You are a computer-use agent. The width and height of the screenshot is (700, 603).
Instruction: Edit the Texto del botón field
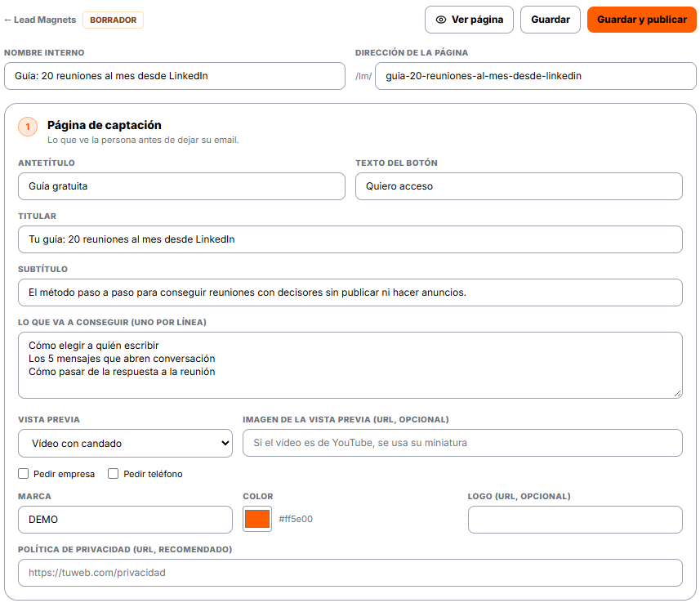pos(519,186)
